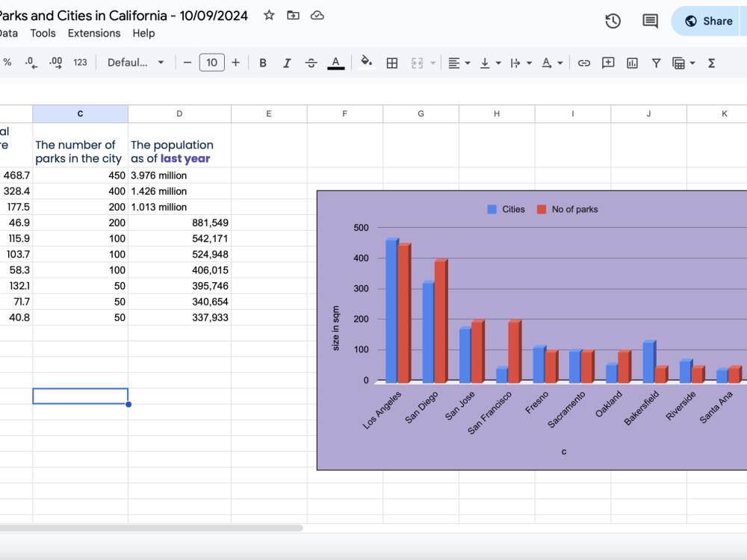Select column C header
Viewport: 747px width, 560px height.
pos(80,113)
